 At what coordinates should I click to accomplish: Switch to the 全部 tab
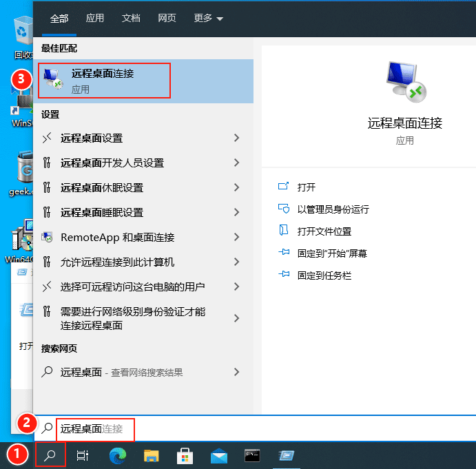tap(59, 19)
